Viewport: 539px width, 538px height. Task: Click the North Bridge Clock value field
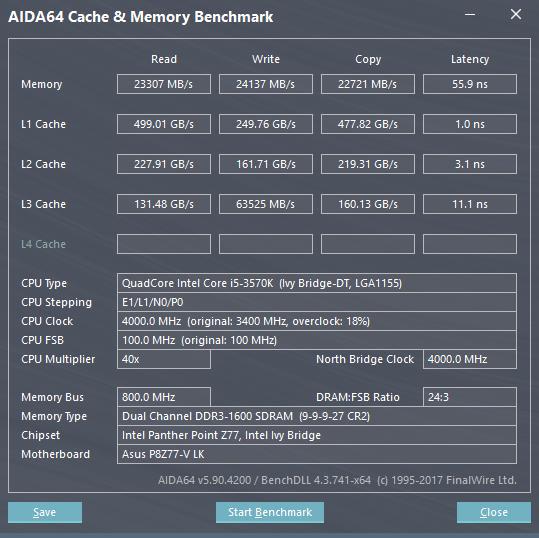click(x=470, y=359)
